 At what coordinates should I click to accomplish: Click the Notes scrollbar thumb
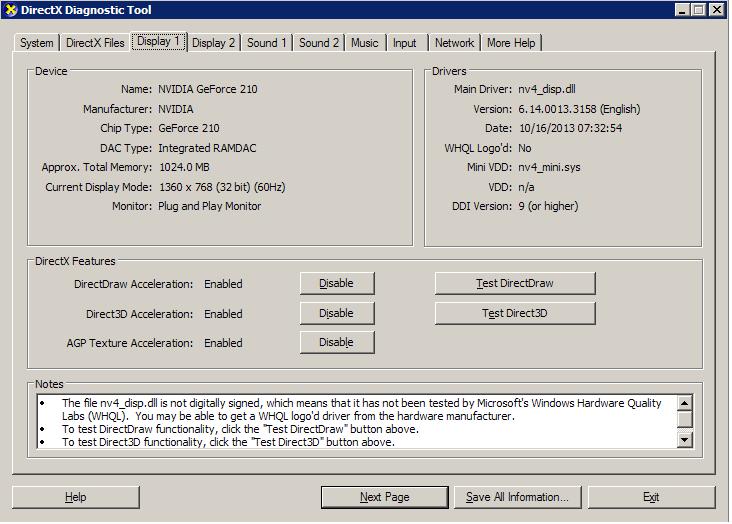tap(684, 418)
